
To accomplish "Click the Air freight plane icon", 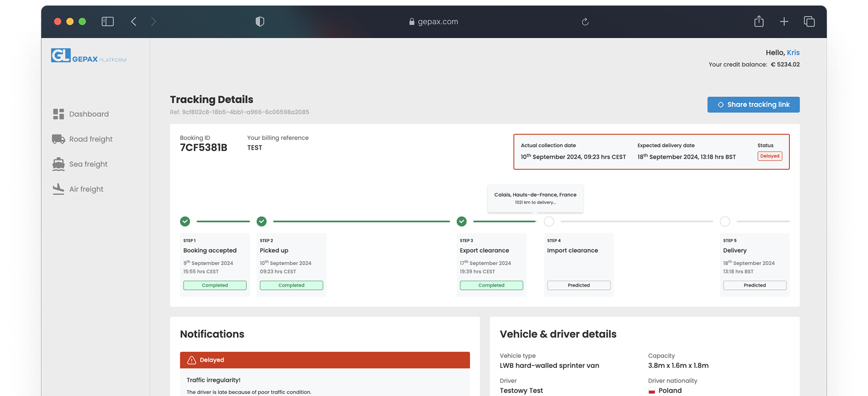I will coord(59,189).
